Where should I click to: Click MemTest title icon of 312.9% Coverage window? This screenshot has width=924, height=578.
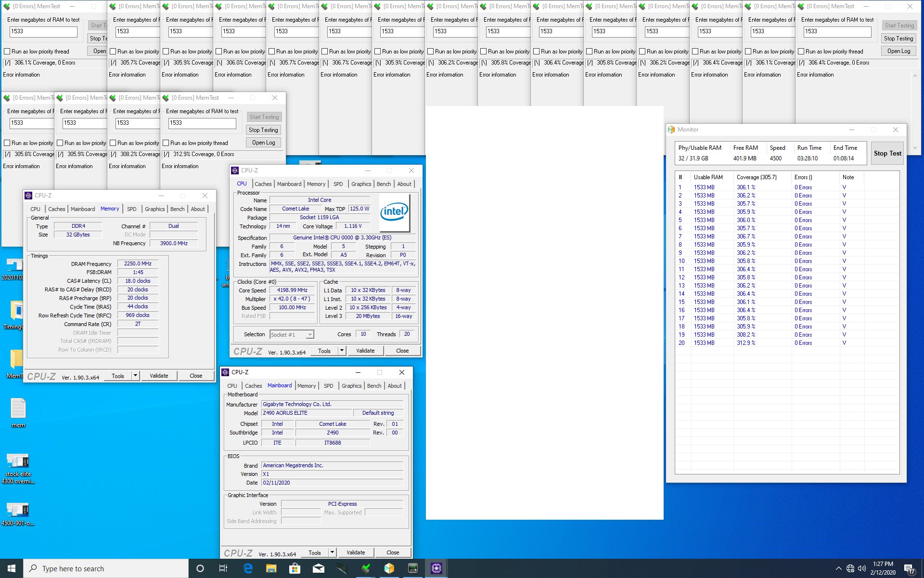[166, 98]
